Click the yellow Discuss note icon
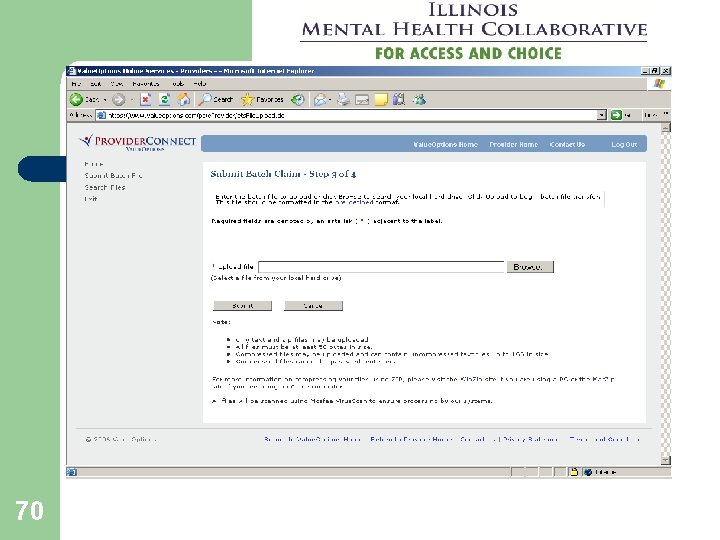 (x=381, y=100)
